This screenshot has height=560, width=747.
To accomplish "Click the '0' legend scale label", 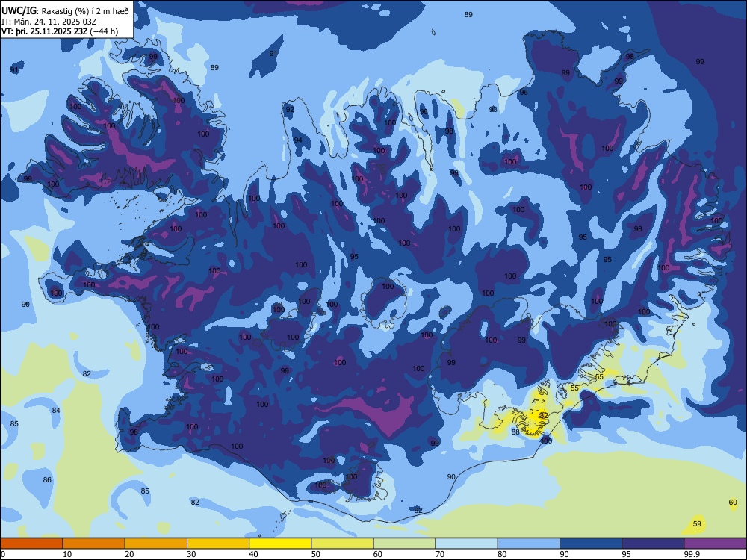I will click(x=3, y=554).
